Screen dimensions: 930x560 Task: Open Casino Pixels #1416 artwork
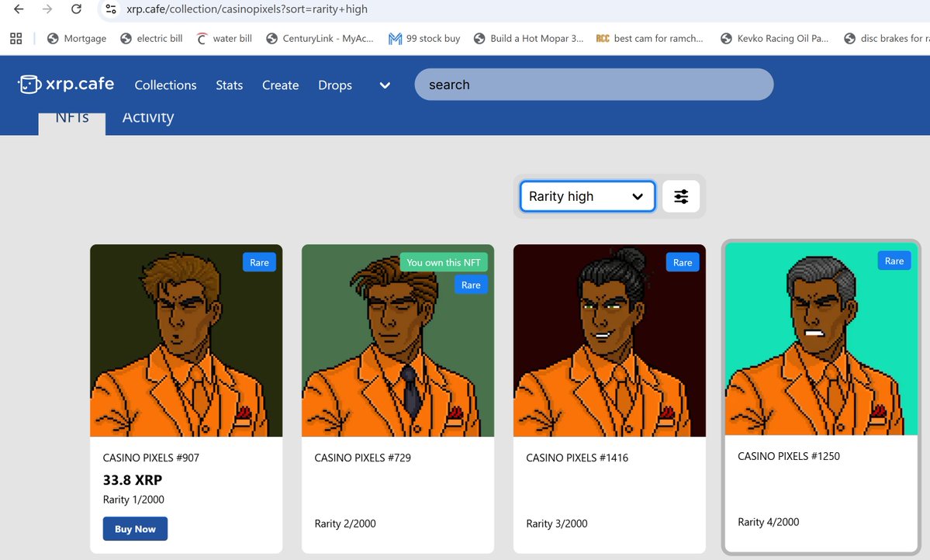pos(610,340)
